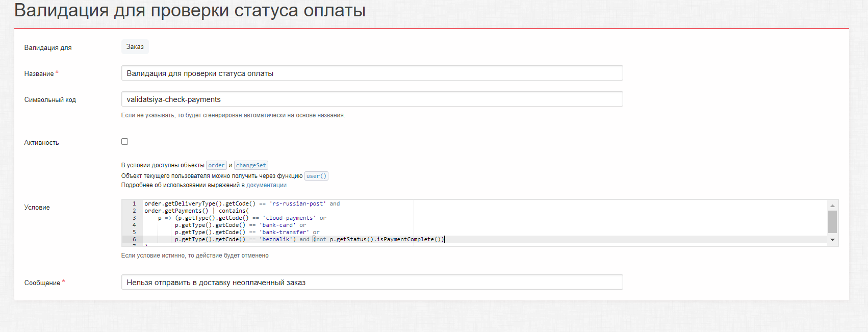Click the order object tag

(216, 165)
